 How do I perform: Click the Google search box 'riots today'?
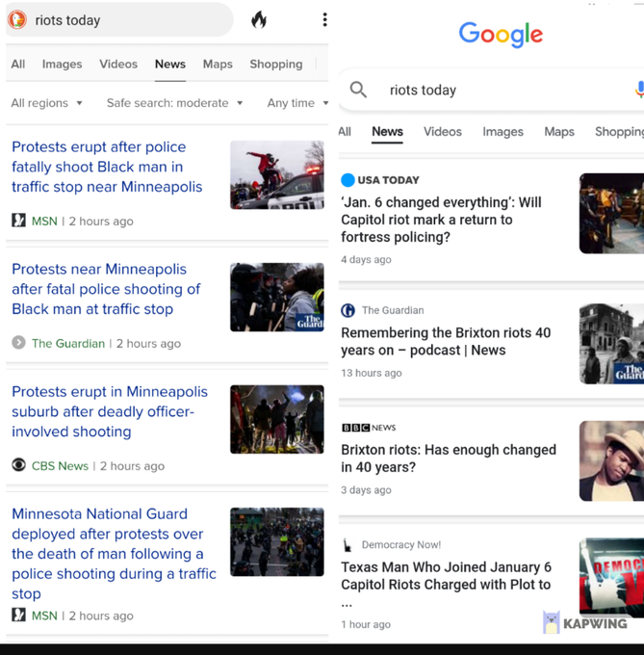click(x=491, y=90)
